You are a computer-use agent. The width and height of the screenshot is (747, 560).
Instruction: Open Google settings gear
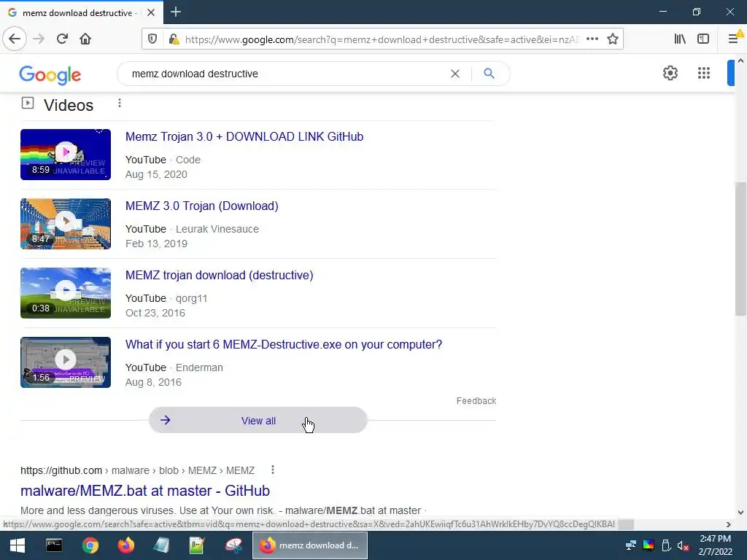point(670,73)
